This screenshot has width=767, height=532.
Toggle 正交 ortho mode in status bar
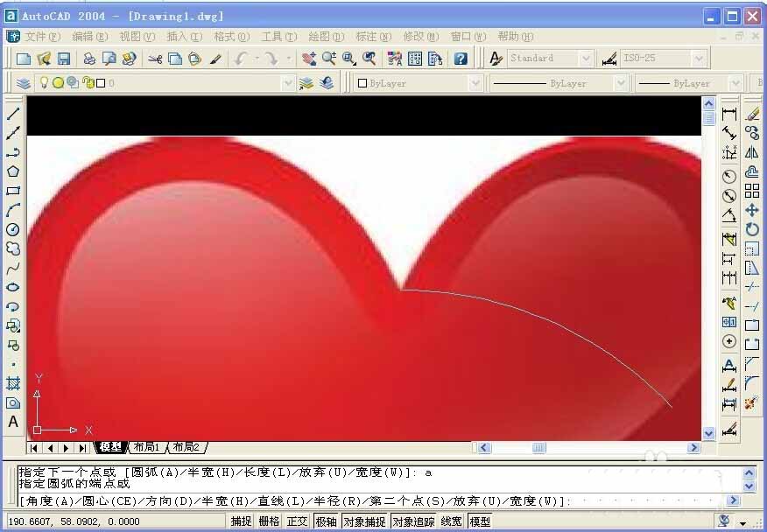297,521
